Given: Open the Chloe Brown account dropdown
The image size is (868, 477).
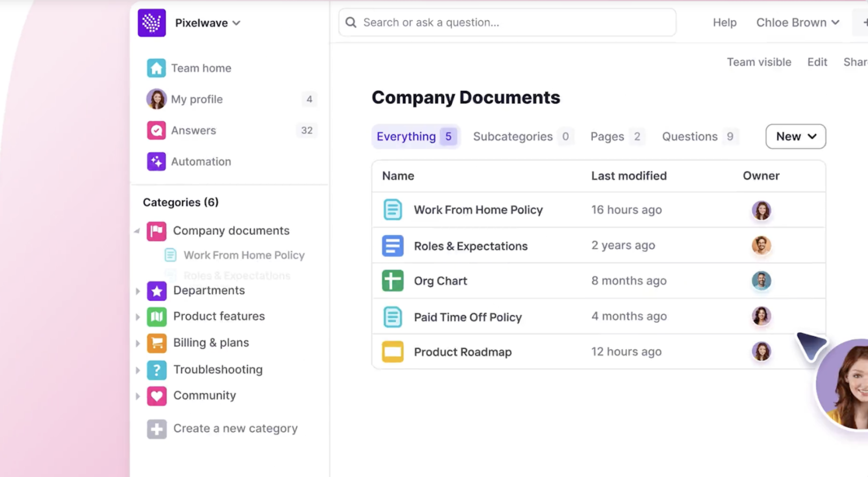Looking at the screenshot, I should point(797,23).
